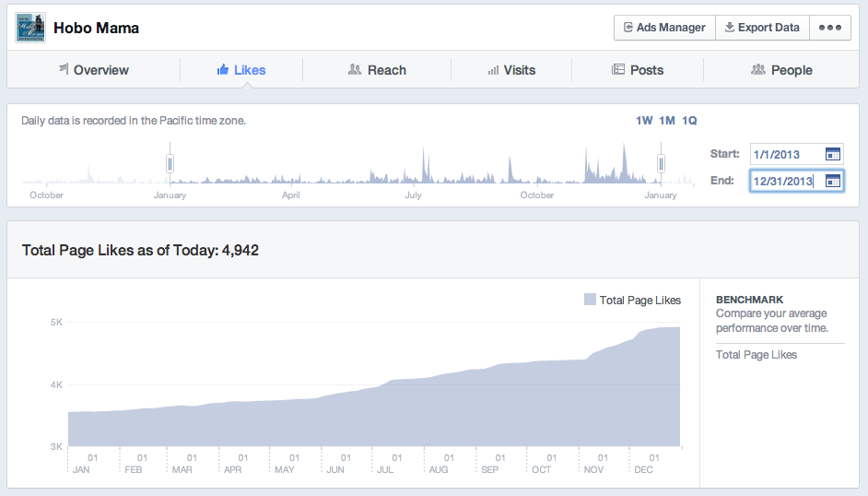Choose the 1Q date range shortcut
The image size is (868, 496).
[689, 121]
